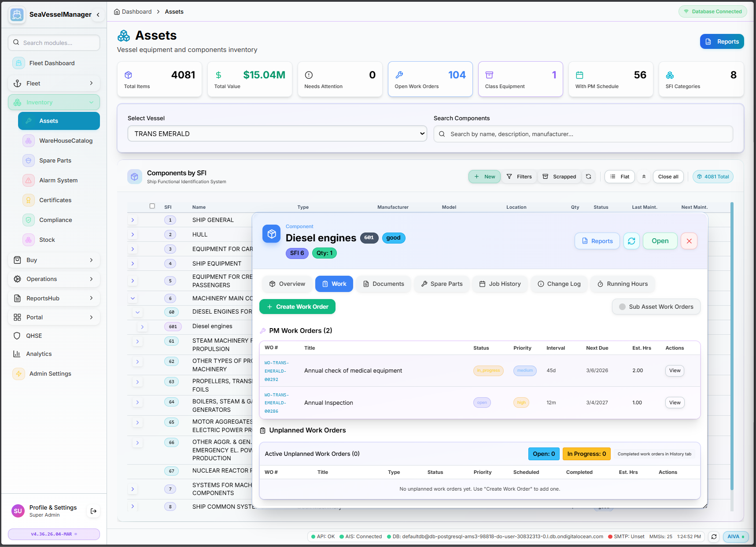Click the AIVA assistant in the status bar
Screen dimensions: 756x547
click(x=735, y=536)
